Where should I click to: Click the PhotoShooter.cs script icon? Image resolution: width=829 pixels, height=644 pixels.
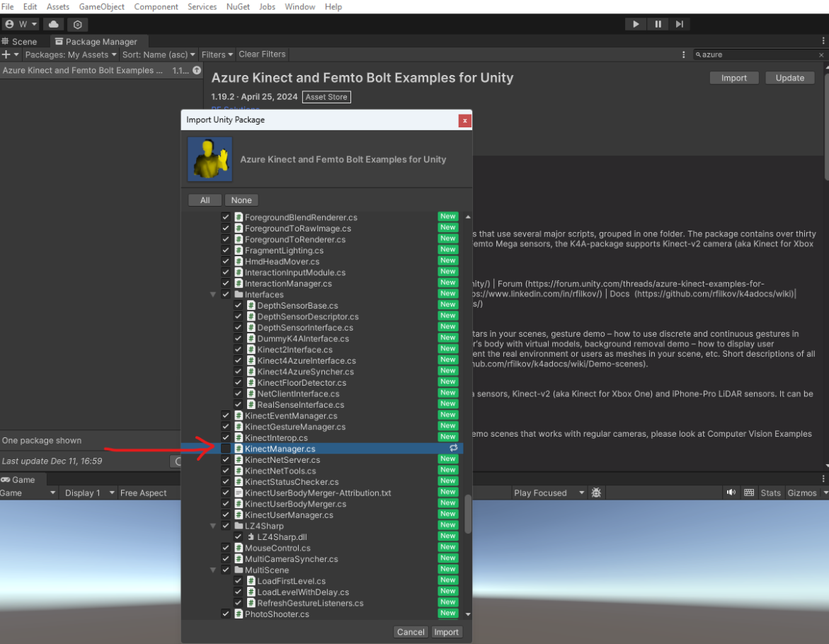239,614
